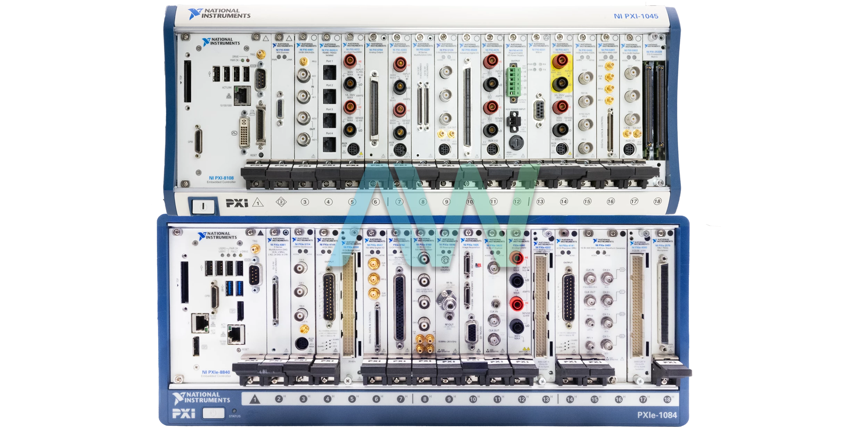Select the National Instruments logo on PXI-1045 top bezel
Image resolution: width=868 pixels, height=430 pixels.
[219, 14]
